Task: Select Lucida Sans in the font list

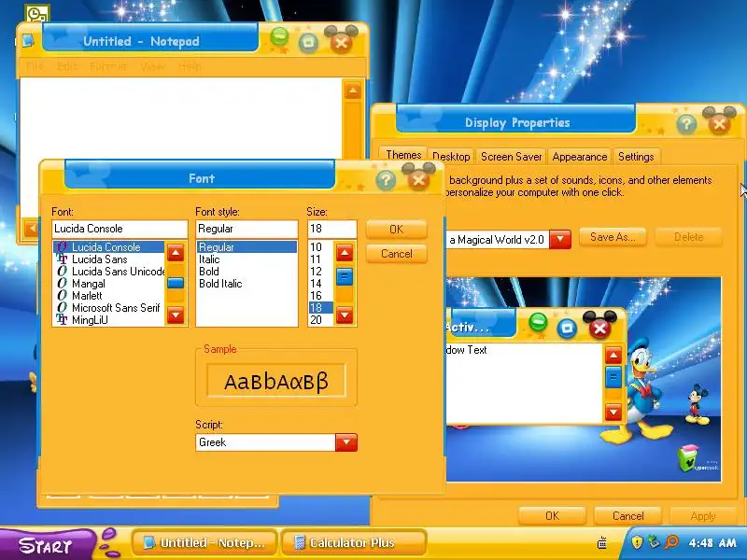Action: pyautogui.click(x=108, y=259)
